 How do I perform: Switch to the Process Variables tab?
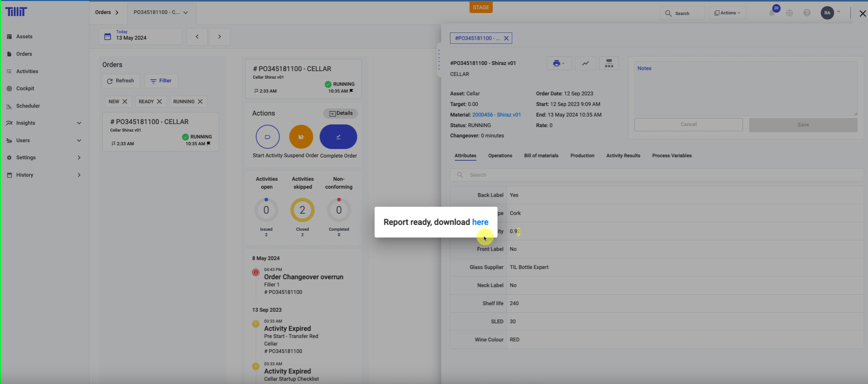(672, 156)
